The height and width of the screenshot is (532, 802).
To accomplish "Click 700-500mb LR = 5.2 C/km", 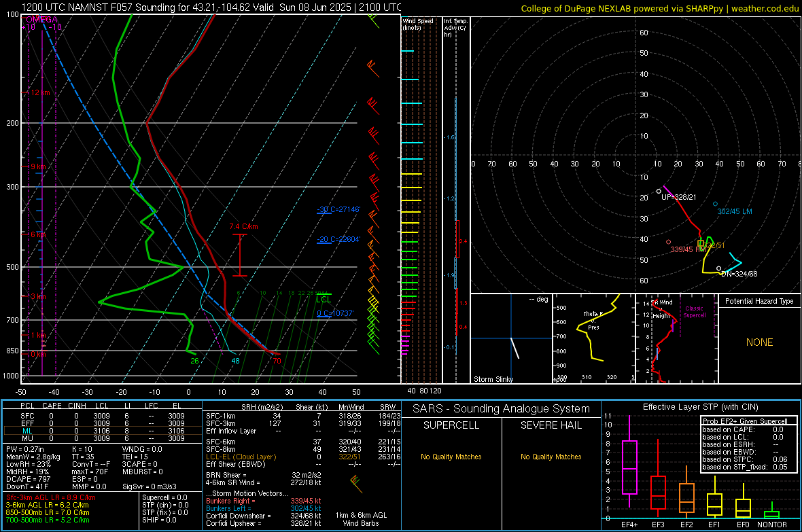I will coord(47,520).
